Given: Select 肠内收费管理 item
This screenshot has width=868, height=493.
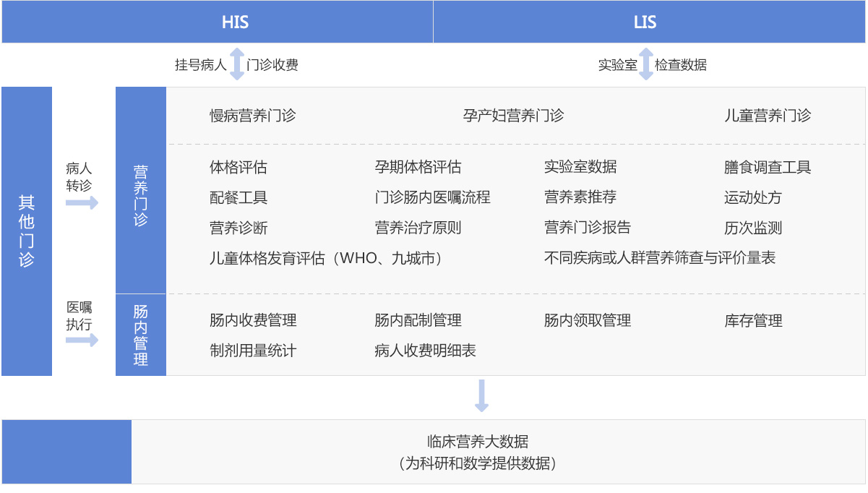Looking at the screenshot, I should [253, 320].
